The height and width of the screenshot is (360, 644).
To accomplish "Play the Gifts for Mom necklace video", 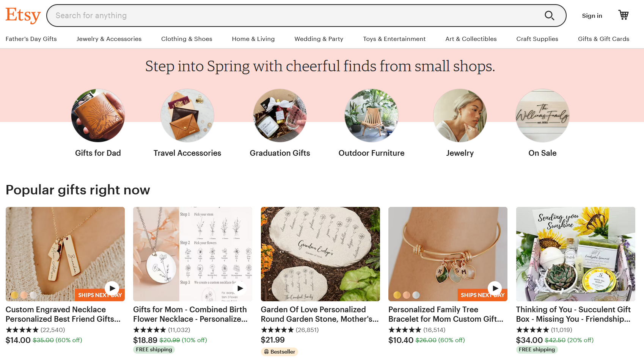I will (x=240, y=288).
